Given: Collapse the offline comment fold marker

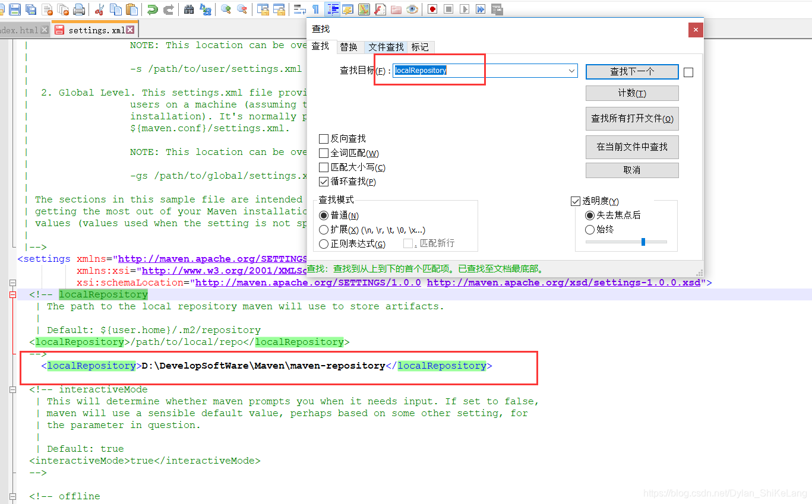Looking at the screenshot, I should tap(12, 496).
